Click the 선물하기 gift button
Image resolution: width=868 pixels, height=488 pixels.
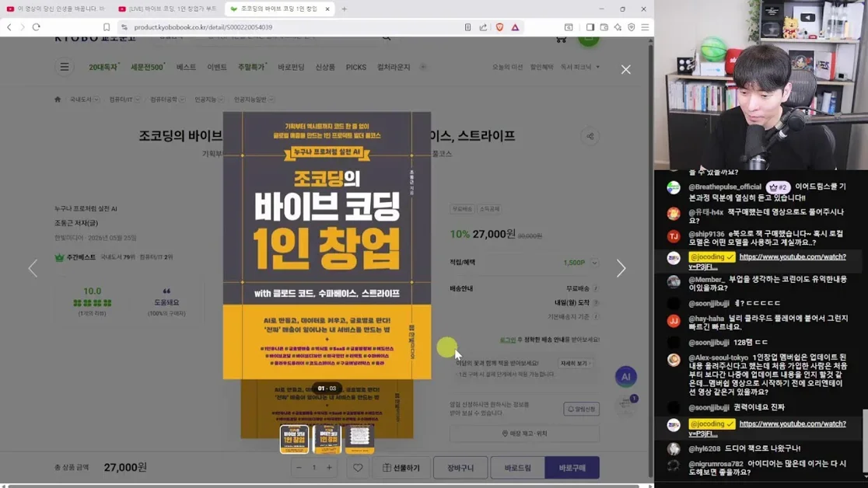pyautogui.click(x=401, y=468)
